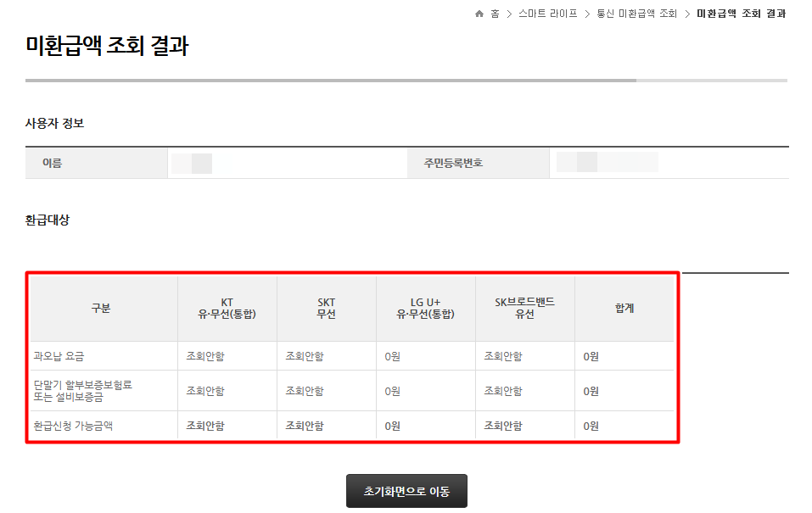Open the 홈 breadcrumb link
Screen dimensions: 812x513
(495, 14)
